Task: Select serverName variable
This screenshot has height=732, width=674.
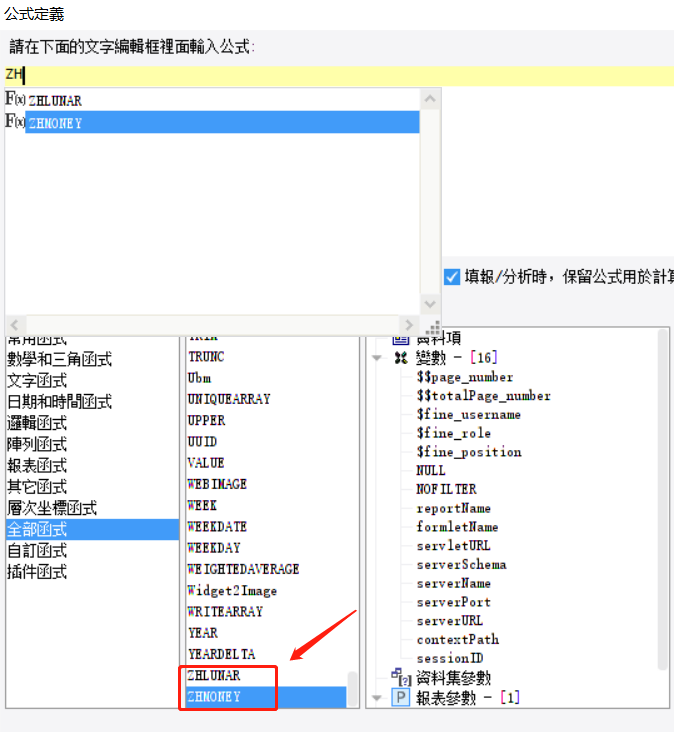Action: [454, 584]
